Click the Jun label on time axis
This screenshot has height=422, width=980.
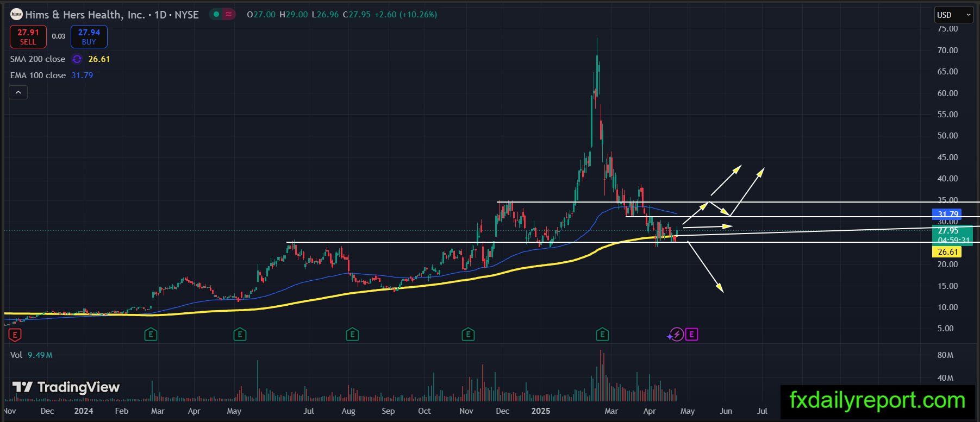[x=726, y=411]
